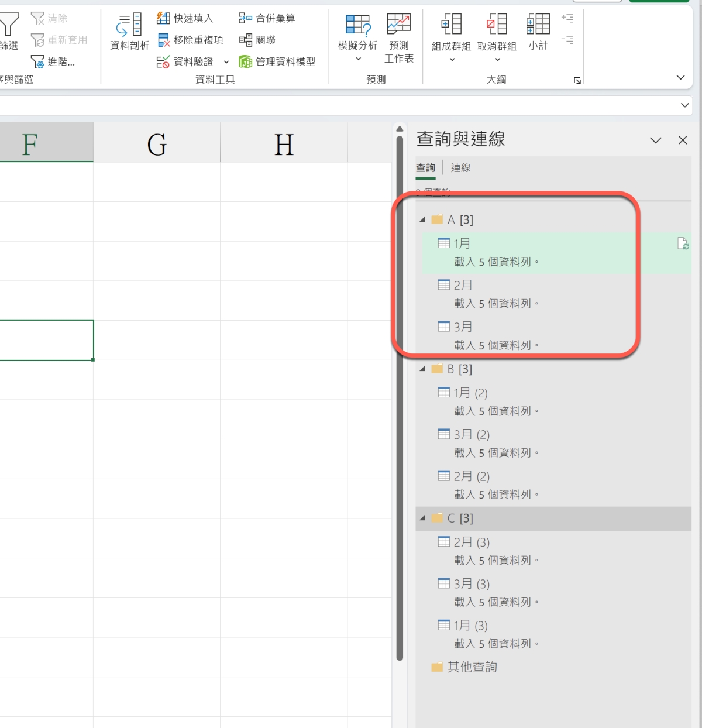Open 模擬分析 What-If Analysis menu

click(x=357, y=37)
